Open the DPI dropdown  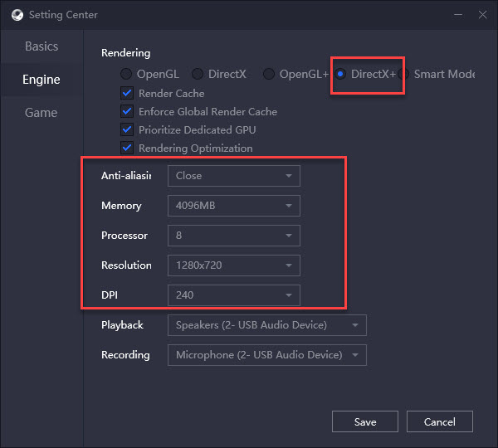(x=233, y=295)
